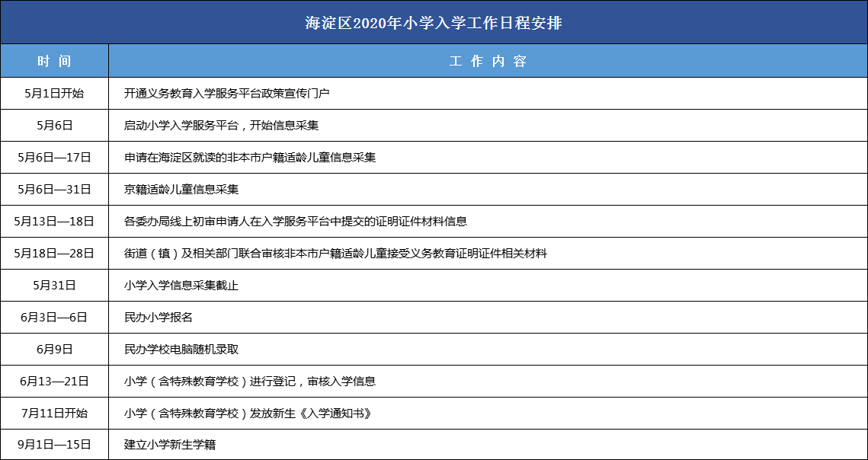Select the 工作内容 column header

(488, 62)
